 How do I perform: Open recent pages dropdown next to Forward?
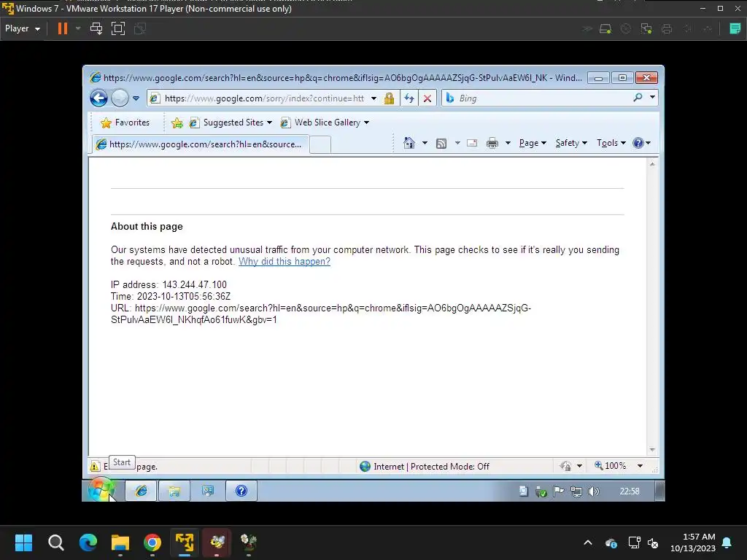[x=136, y=98]
